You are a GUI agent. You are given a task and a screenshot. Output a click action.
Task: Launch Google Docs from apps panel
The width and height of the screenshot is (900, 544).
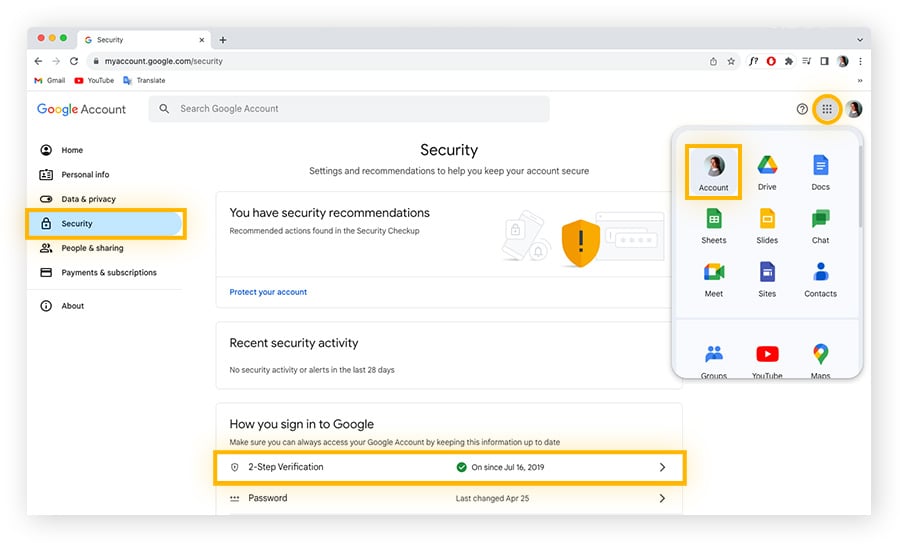[x=820, y=172]
